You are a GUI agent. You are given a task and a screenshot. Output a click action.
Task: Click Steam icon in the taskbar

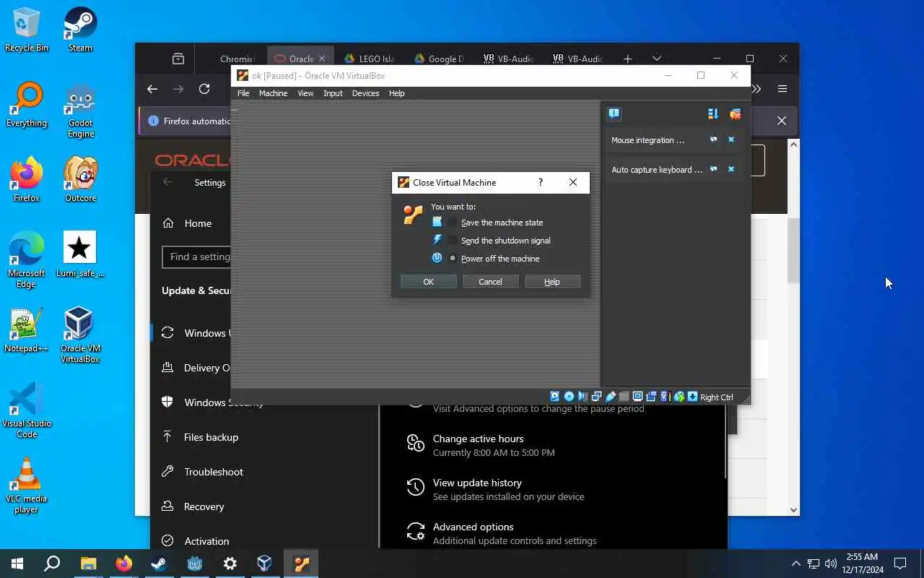pos(159,564)
